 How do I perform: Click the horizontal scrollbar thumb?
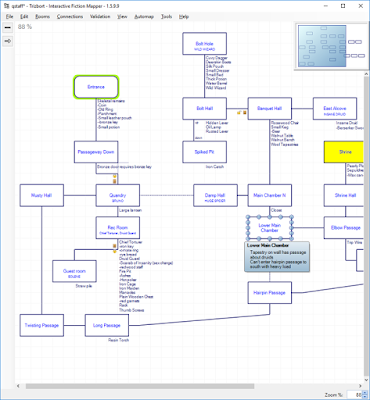tap(140, 386)
